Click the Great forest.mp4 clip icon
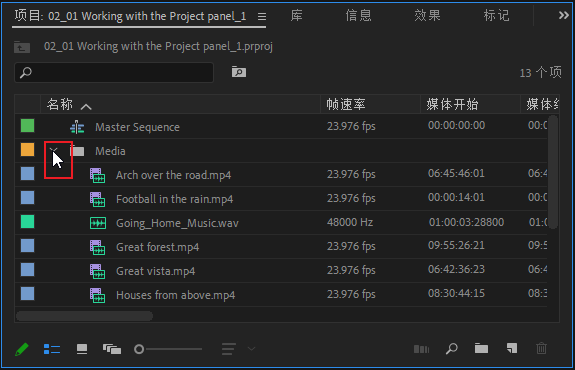 tap(98, 247)
